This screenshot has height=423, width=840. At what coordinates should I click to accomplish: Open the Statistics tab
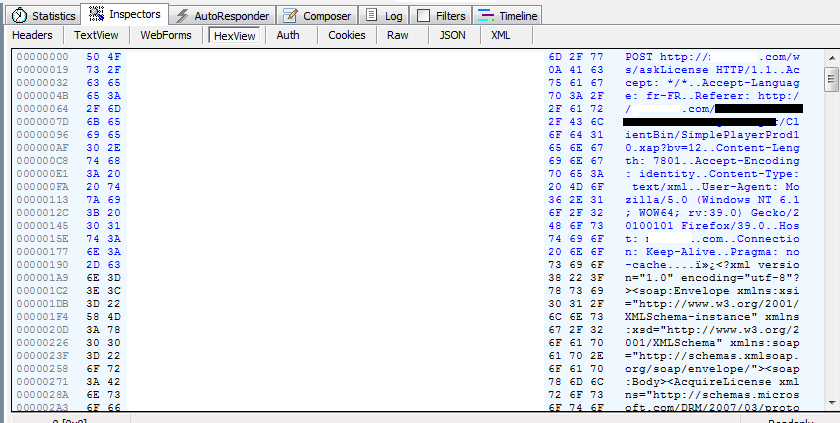tap(43, 16)
